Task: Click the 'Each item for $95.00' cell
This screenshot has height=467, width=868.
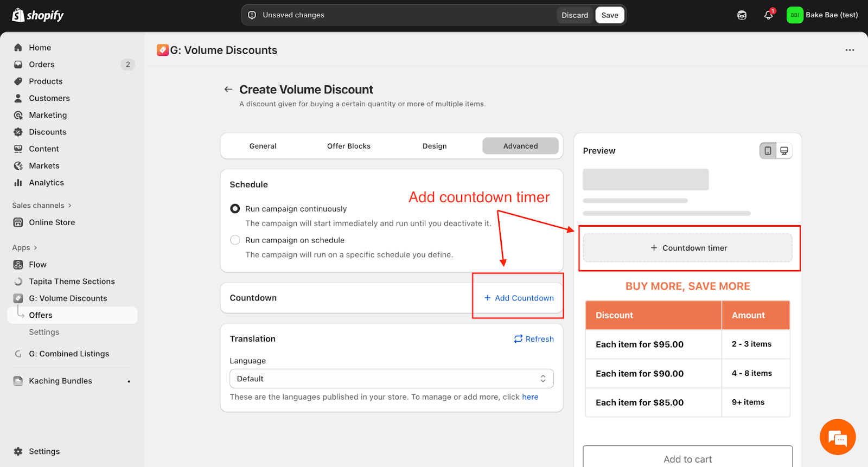Action: coord(653,344)
